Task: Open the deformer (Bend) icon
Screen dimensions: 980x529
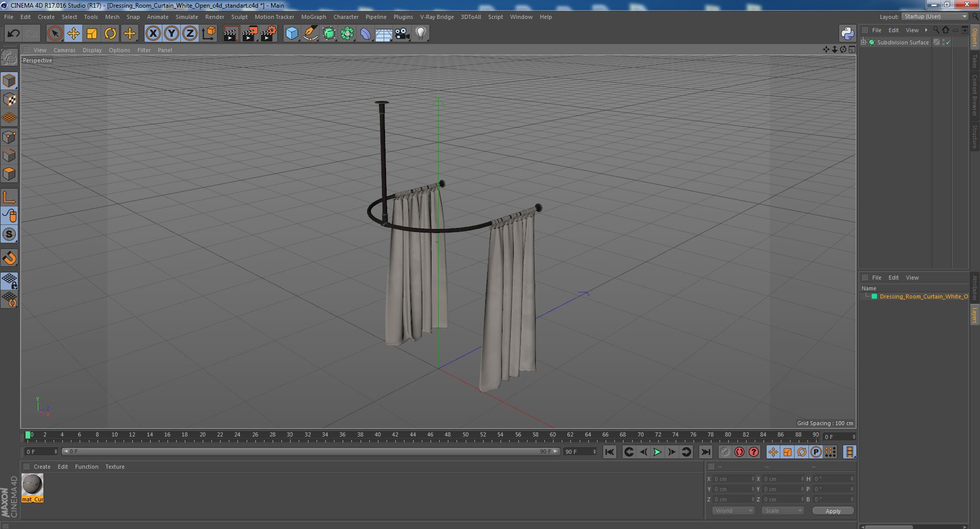Action: [x=366, y=34]
